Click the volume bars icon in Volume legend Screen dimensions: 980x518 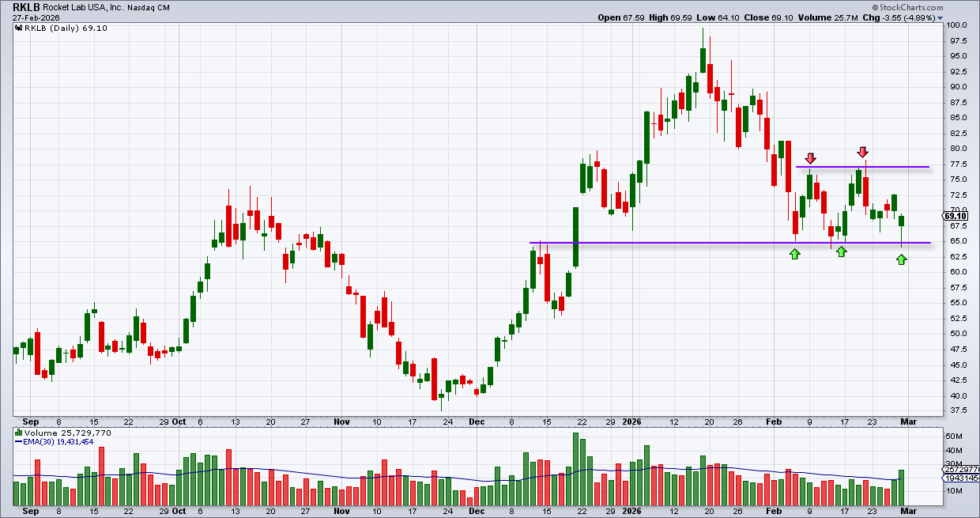tap(17, 433)
